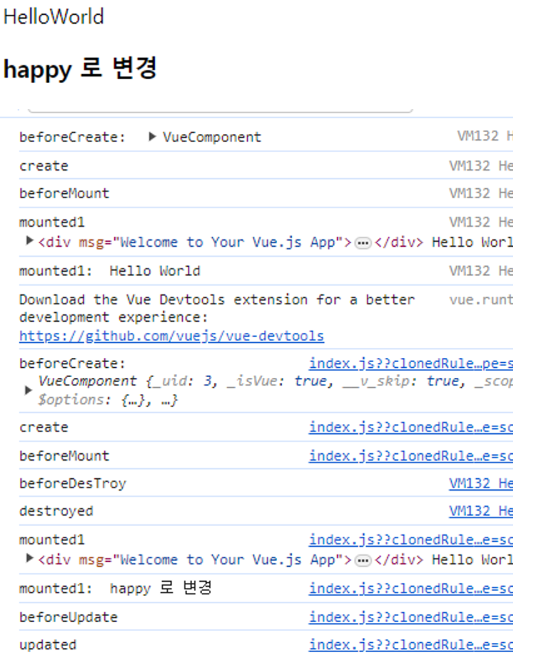Open VM132 source link beside destroyed

481,511
